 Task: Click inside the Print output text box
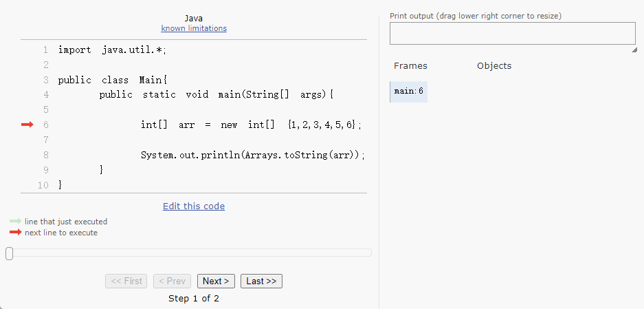point(512,34)
